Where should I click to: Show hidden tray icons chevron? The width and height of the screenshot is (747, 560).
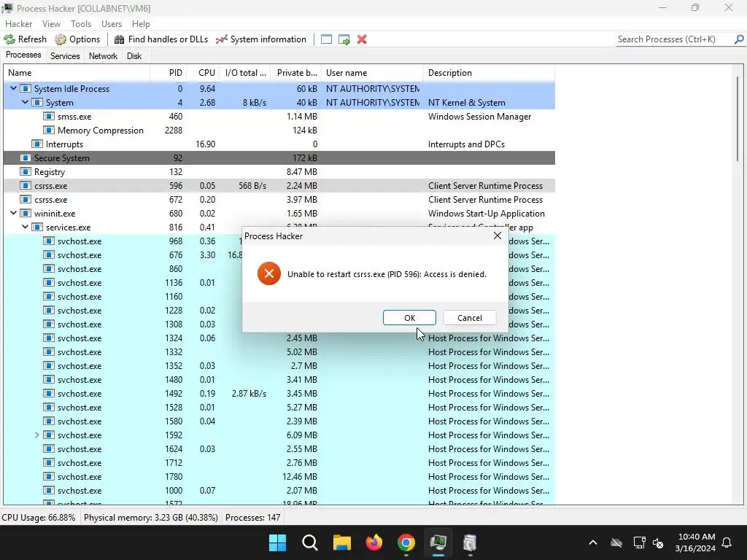tap(593, 542)
